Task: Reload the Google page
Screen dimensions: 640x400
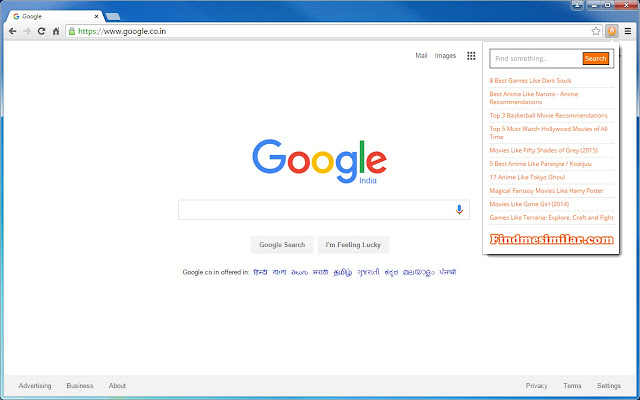Action: (x=41, y=31)
